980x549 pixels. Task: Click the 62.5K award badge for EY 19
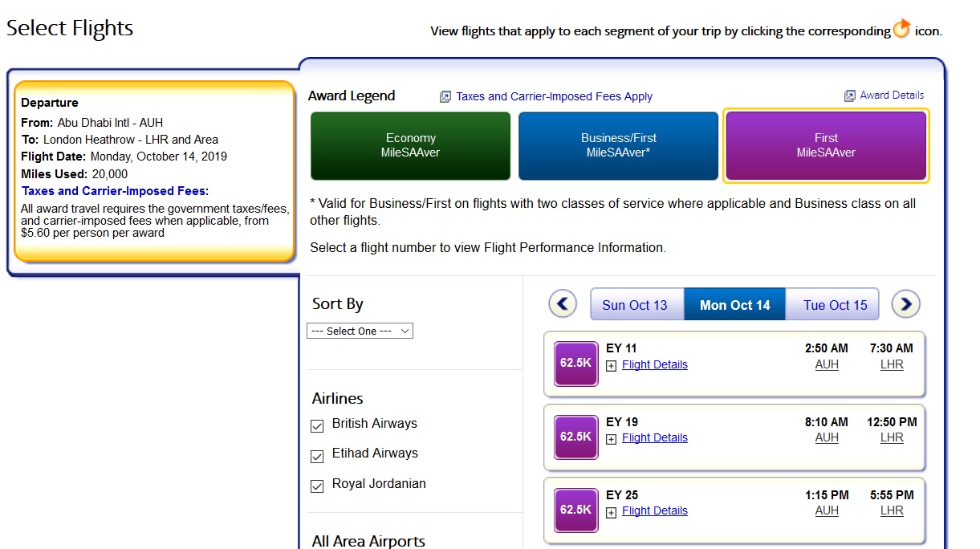575,437
